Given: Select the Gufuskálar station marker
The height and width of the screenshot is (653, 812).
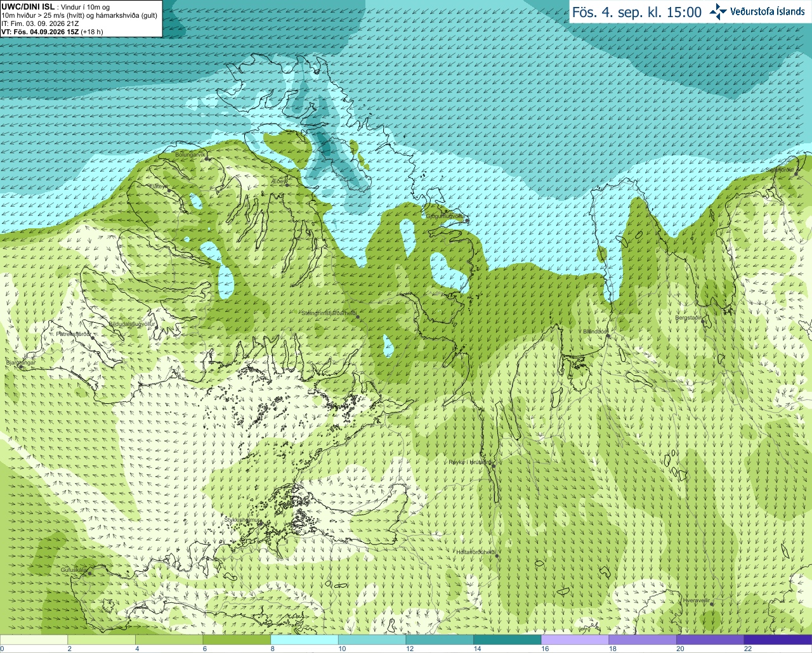Looking at the screenshot, I should pyautogui.click(x=90, y=573).
